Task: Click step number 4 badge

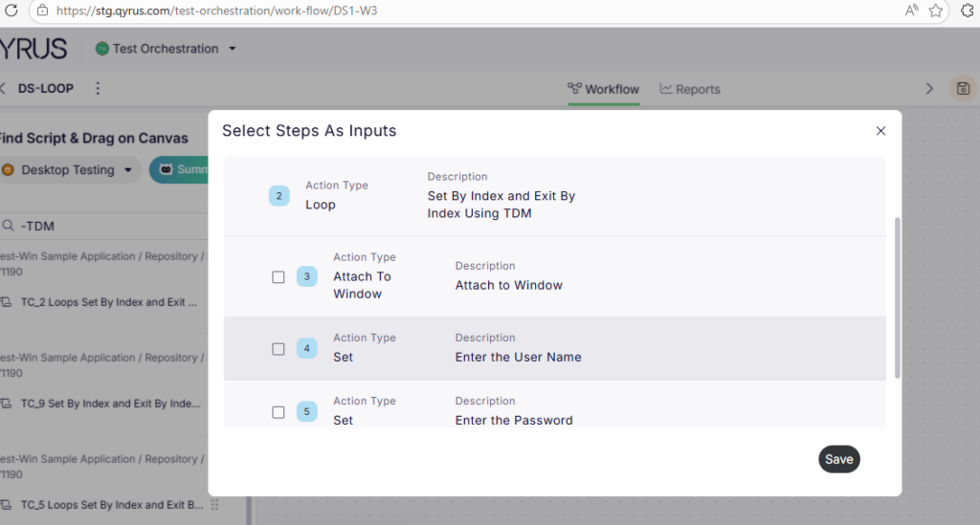Action: [307, 348]
